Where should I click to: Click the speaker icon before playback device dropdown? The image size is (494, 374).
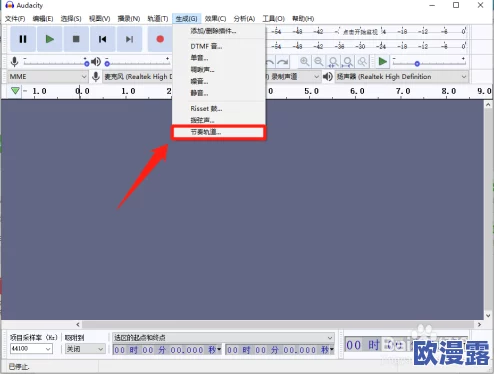pyautogui.click(x=328, y=77)
